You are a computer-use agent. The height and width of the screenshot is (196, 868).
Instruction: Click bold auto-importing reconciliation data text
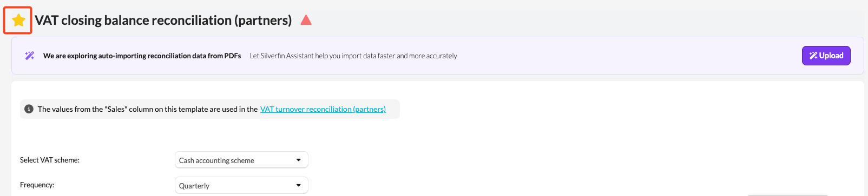coord(142,56)
